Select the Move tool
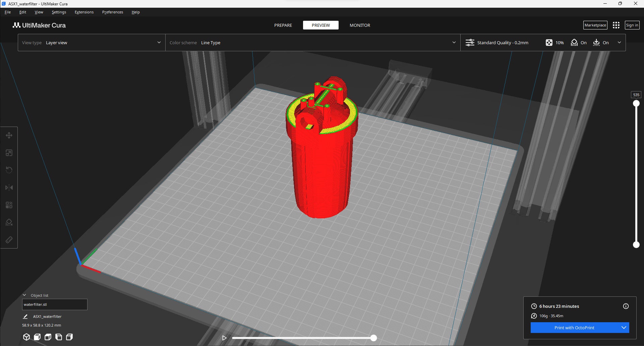The width and height of the screenshot is (644, 346). [x=9, y=135]
